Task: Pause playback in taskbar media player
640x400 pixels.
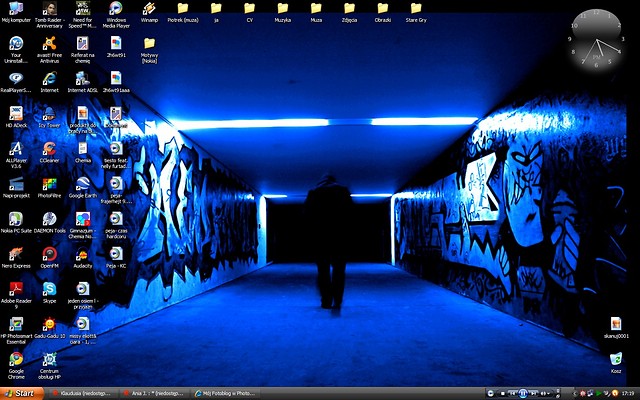Action: [x=523, y=393]
